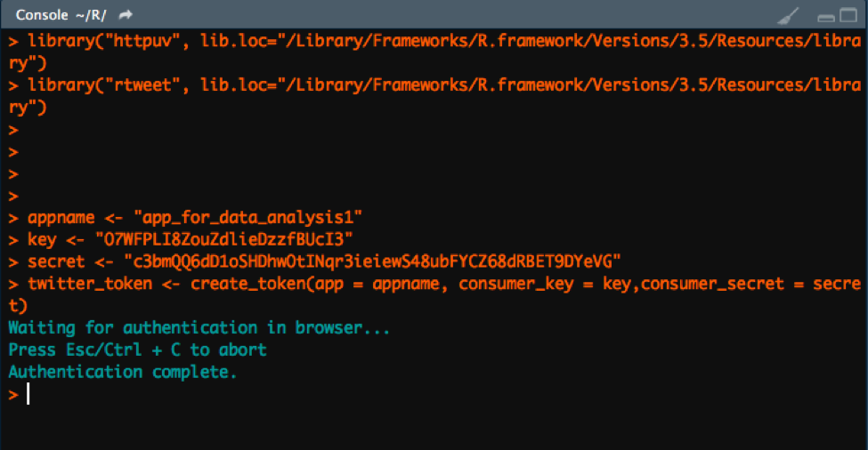Click the "app_for_data_analysis1" string value
Screen dimensions: 868x450
(247, 218)
